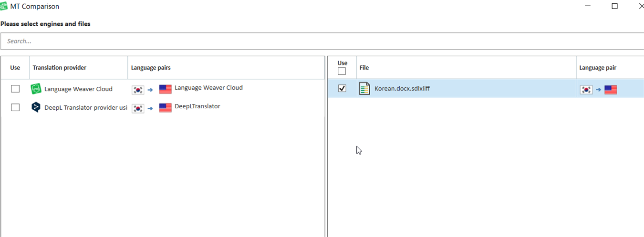Image resolution: width=644 pixels, height=237 pixels.
Task: Toggle the select-all files header checkbox
Action: (342, 71)
